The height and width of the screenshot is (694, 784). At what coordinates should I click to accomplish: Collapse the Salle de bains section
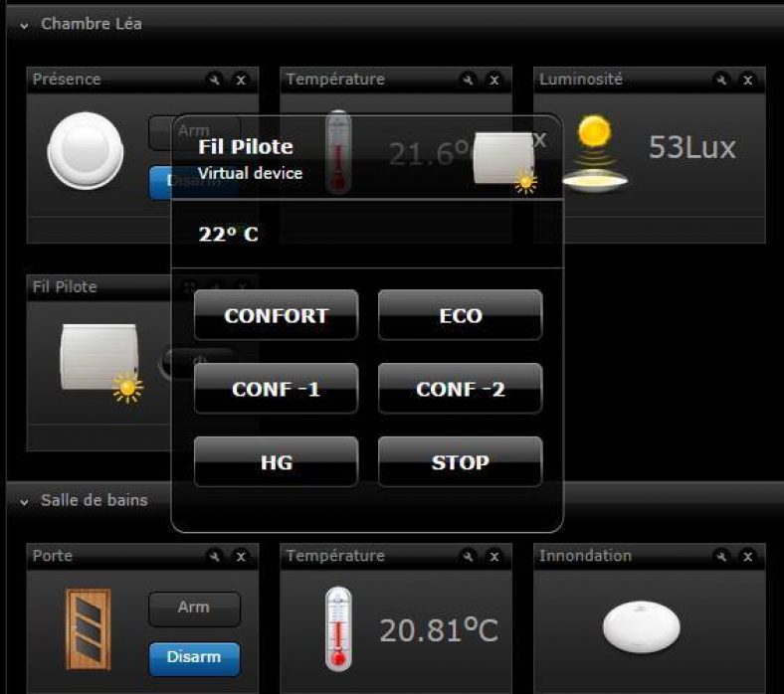point(24,502)
